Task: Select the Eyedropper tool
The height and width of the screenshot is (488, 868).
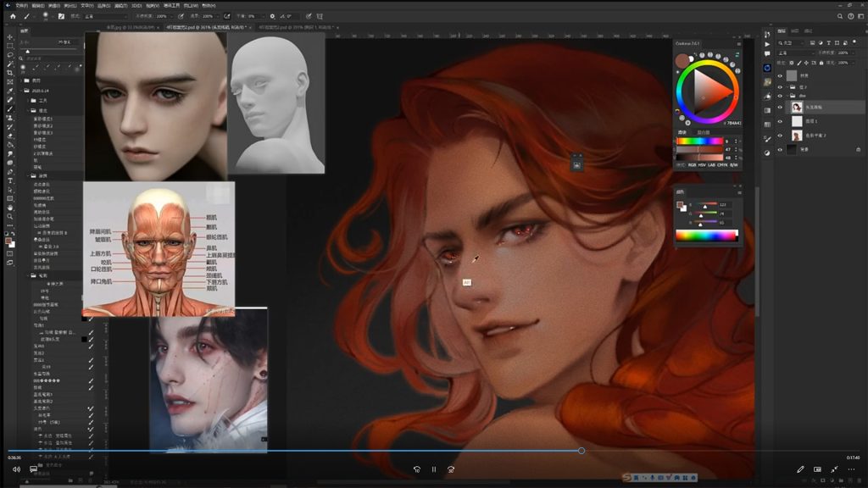Action: (x=10, y=91)
